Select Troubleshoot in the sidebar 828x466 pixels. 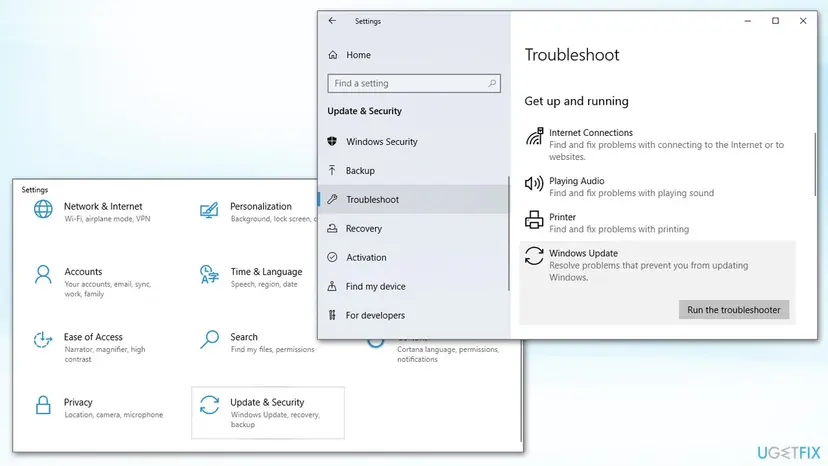(x=413, y=199)
